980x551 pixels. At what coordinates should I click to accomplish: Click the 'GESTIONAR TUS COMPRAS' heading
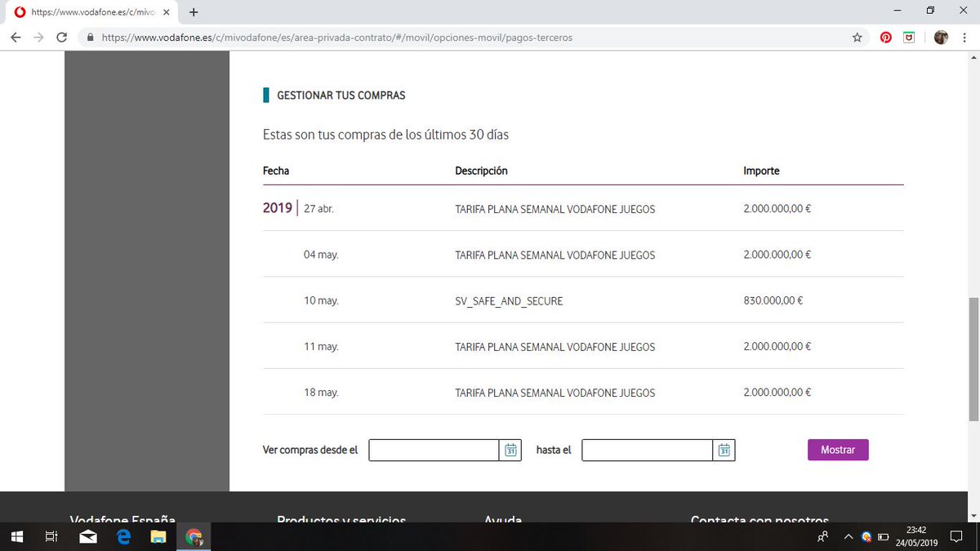point(341,96)
